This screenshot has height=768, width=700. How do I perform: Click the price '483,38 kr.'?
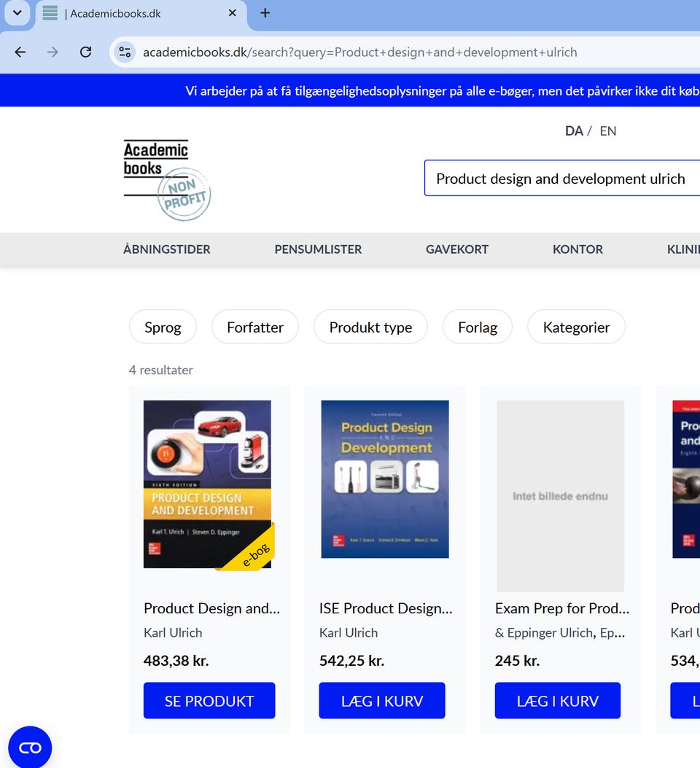[x=176, y=661]
